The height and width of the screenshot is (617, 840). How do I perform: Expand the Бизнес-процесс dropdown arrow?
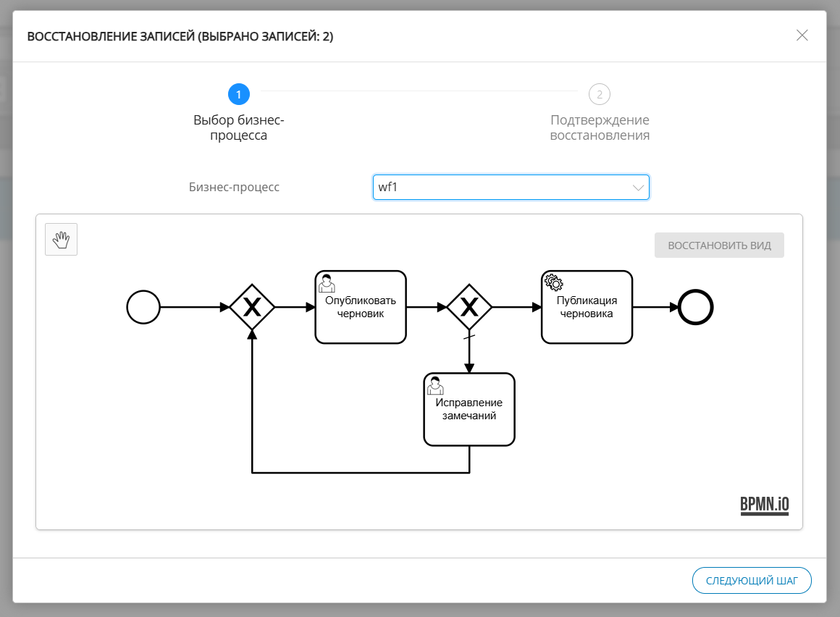pyautogui.click(x=638, y=188)
